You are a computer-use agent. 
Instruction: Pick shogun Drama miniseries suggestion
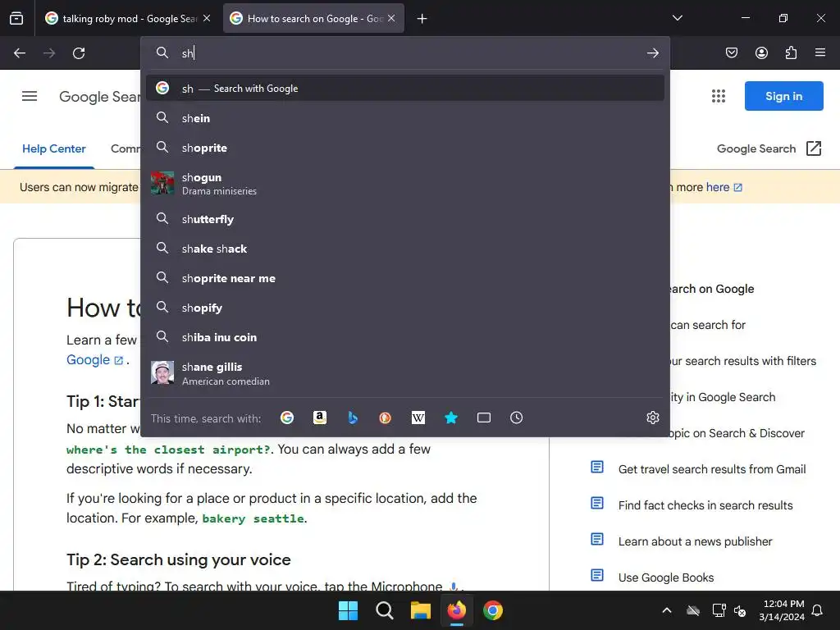tap(405, 183)
